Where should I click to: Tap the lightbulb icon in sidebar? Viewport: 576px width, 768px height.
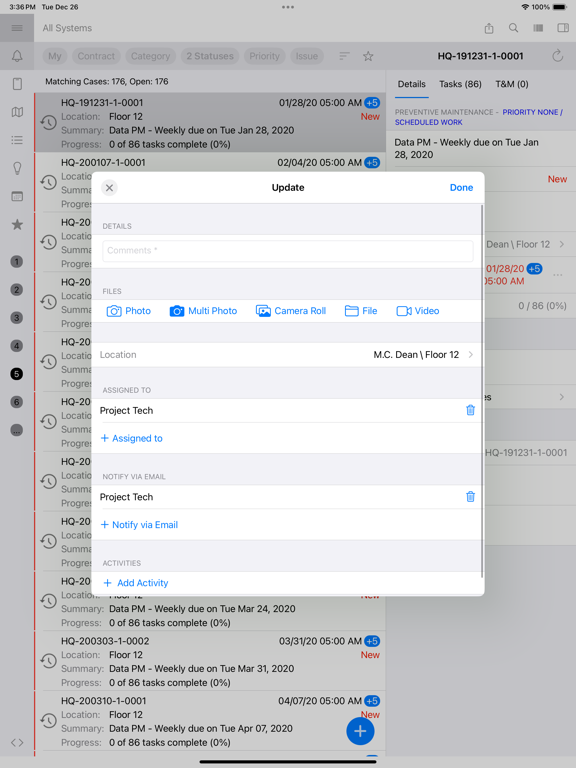(x=17, y=168)
